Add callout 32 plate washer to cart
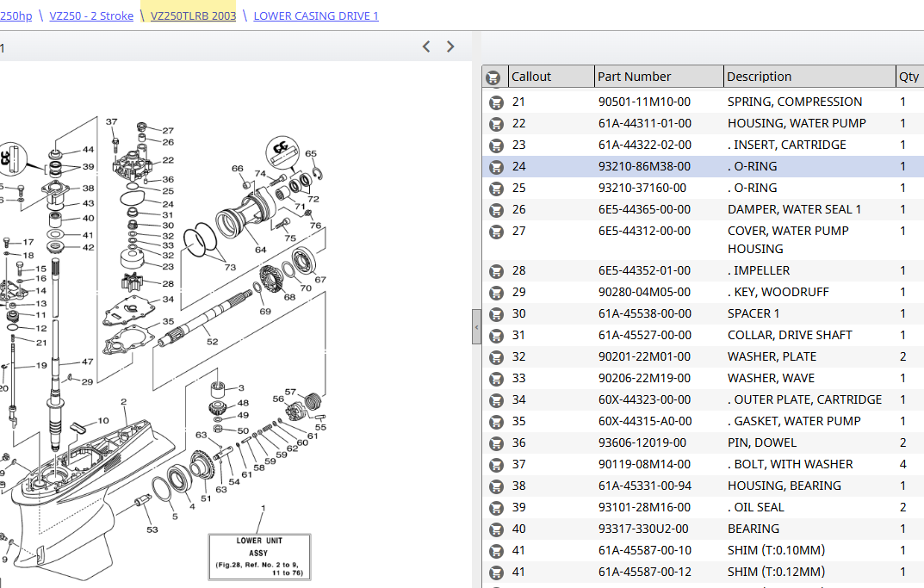 point(496,357)
